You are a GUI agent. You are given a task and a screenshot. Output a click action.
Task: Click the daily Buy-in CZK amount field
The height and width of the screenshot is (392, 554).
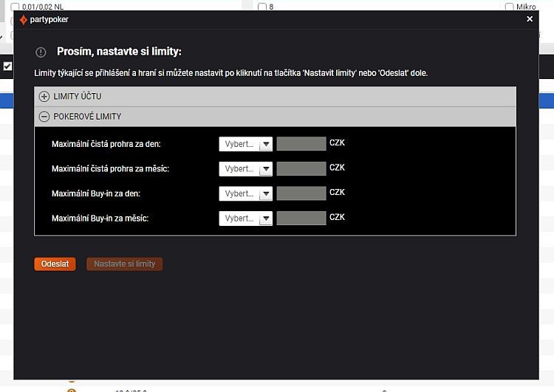pos(301,193)
